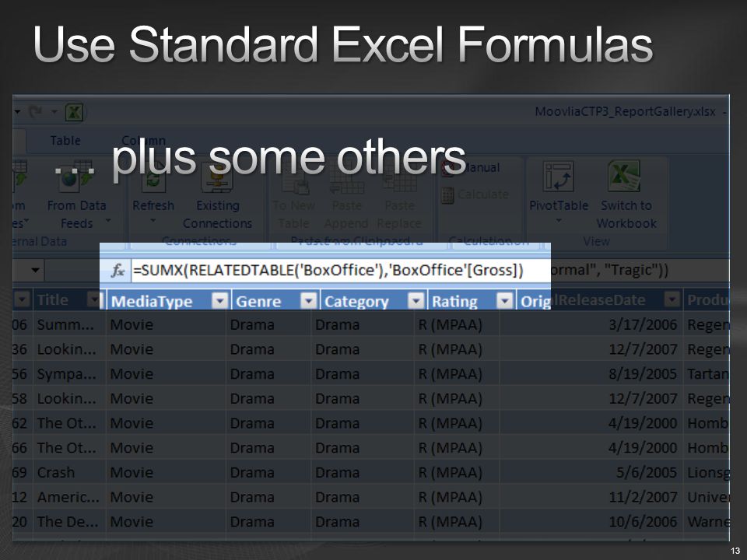747x560 pixels.
Task: Click the MoovliaCTP3_ReportGallery.xlsx title text
Action: pos(625,112)
